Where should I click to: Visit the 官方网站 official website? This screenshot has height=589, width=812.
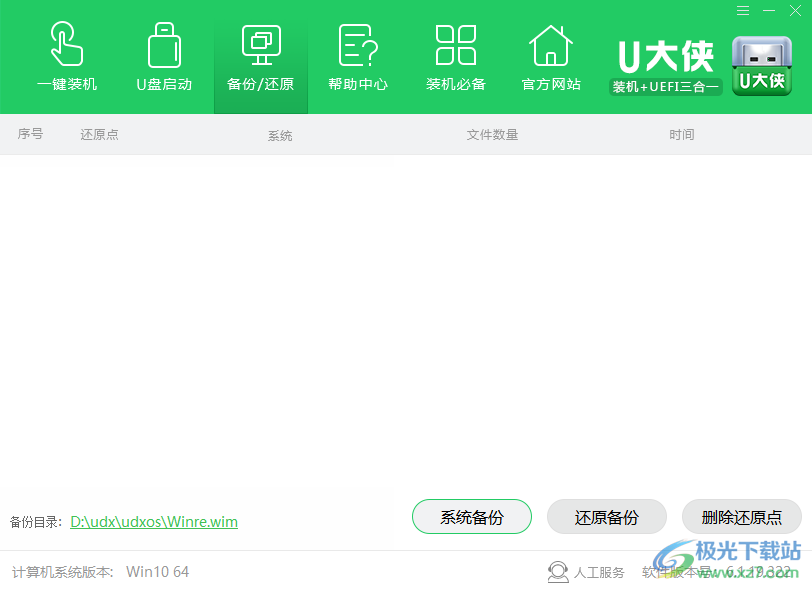click(551, 56)
